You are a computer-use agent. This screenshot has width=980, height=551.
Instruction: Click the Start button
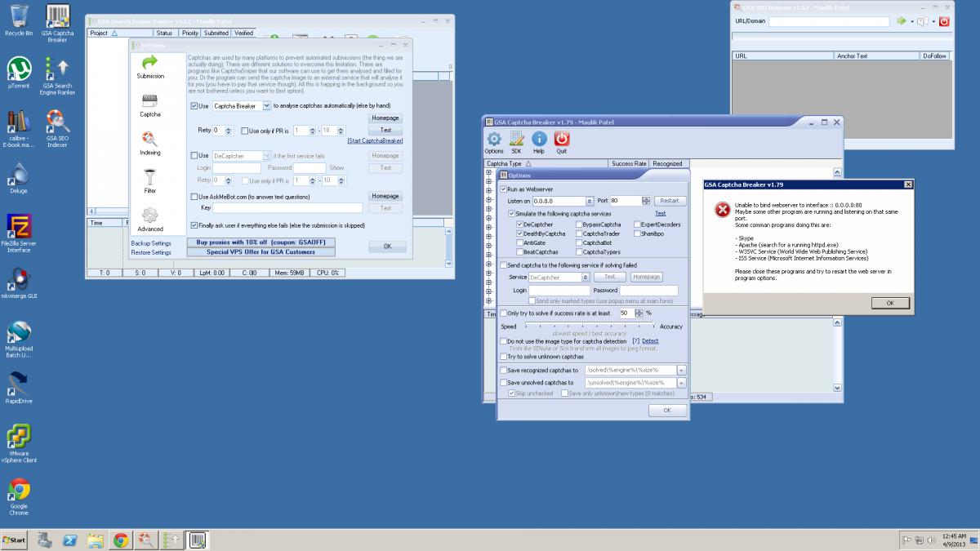pyautogui.click(x=15, y=540)
